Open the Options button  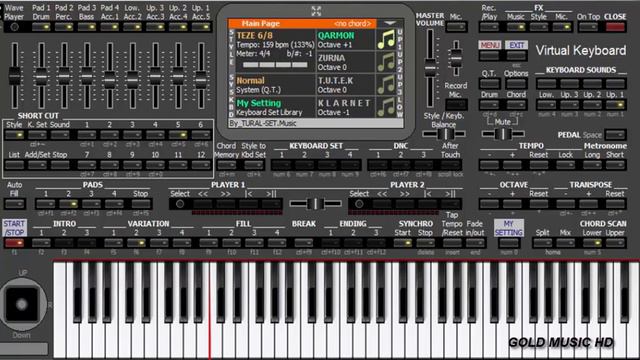coord(516,84)
